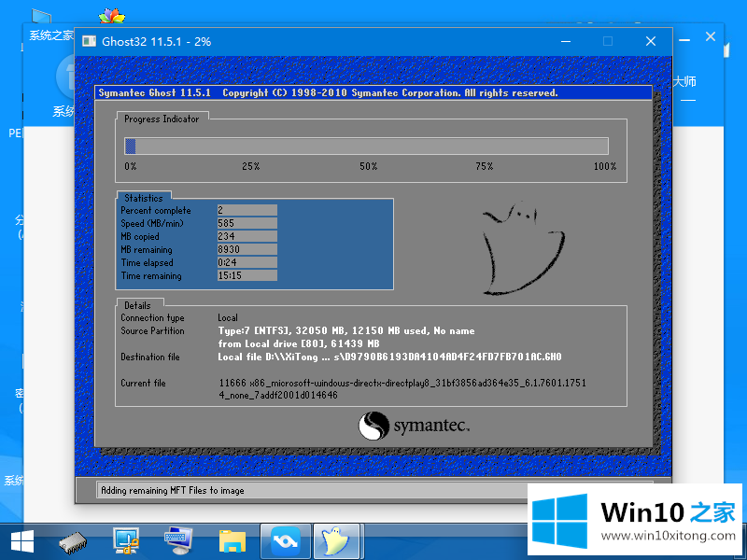Open the network computer icon in taskbar

click(126, 541)
